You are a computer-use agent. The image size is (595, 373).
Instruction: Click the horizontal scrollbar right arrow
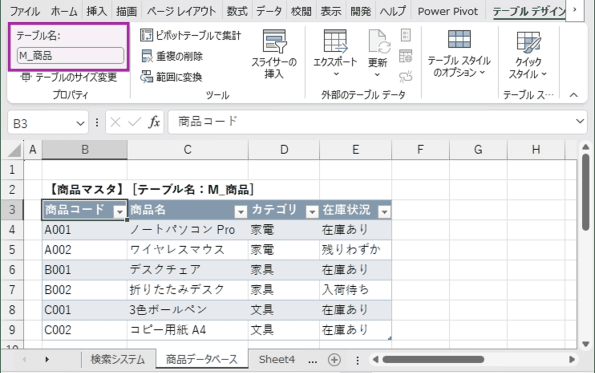click(571, 359)
